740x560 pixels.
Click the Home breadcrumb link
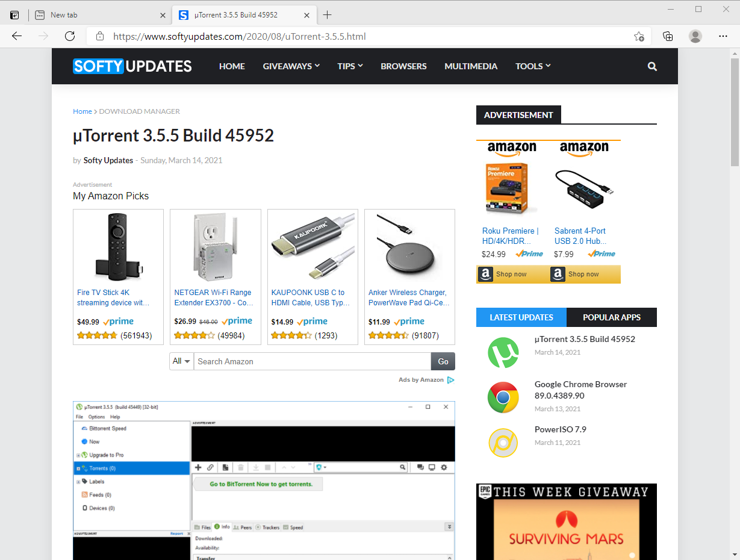coord(82,111)
